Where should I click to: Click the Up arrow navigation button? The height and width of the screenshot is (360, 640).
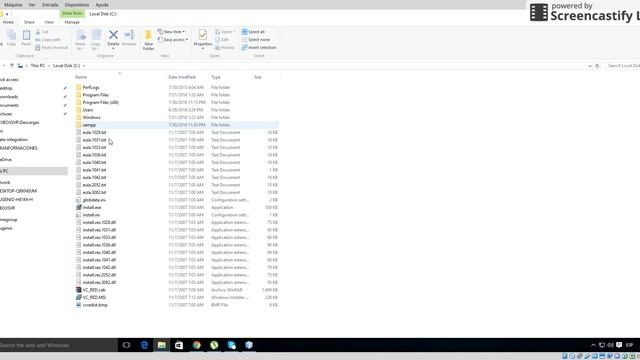[x=12, y=66]
